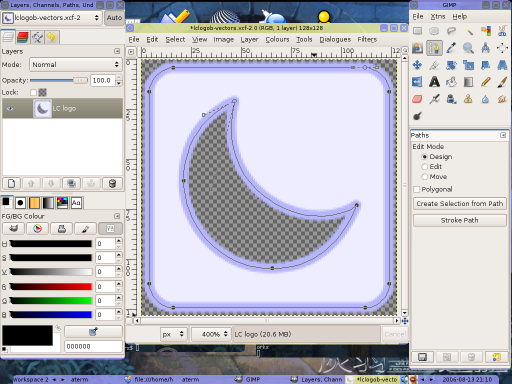Select the Zoom magnifier tool
The width and height of the screenshot is (512, 384).
click(468, 48)
